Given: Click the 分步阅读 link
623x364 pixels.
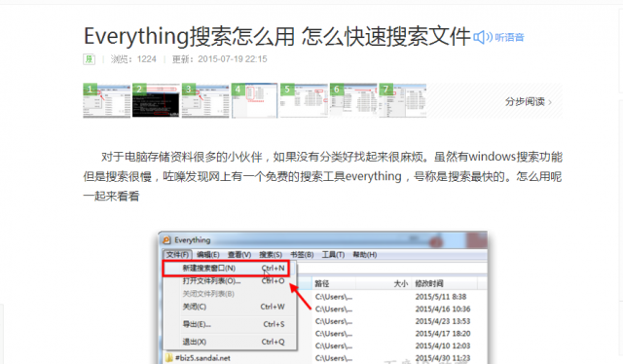Looking at the screenshot, I should point(528,102).
